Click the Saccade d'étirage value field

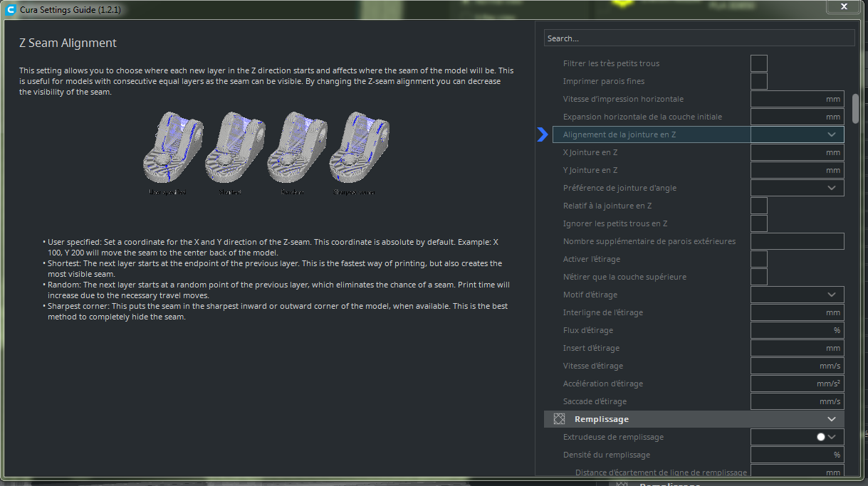pos(798,401)
